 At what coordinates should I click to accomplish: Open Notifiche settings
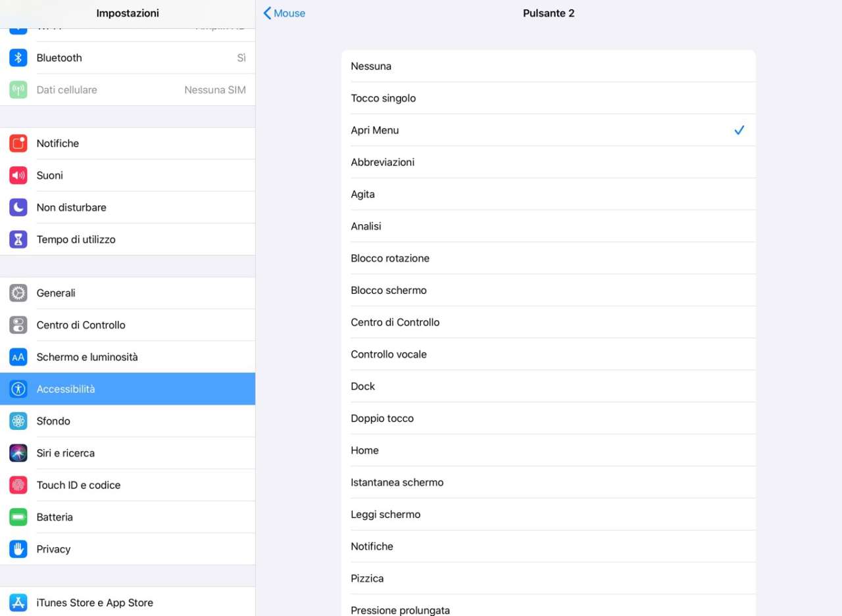tap(128, 143)
